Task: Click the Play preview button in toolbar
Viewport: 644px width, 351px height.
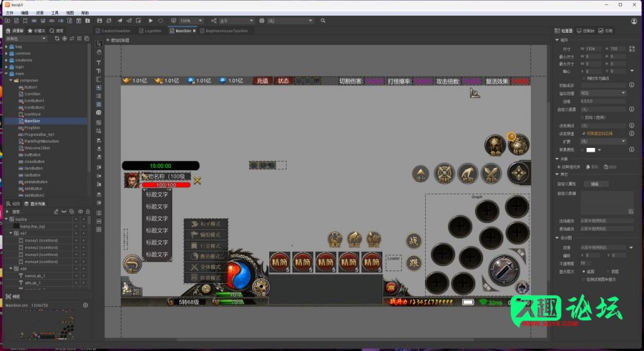Action: (x=151, y=21)
